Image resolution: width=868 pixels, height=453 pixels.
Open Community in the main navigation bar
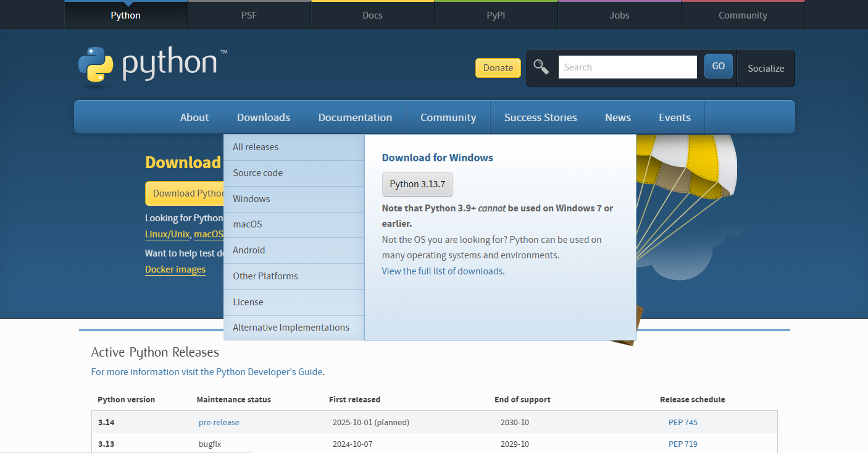(448, 117)
